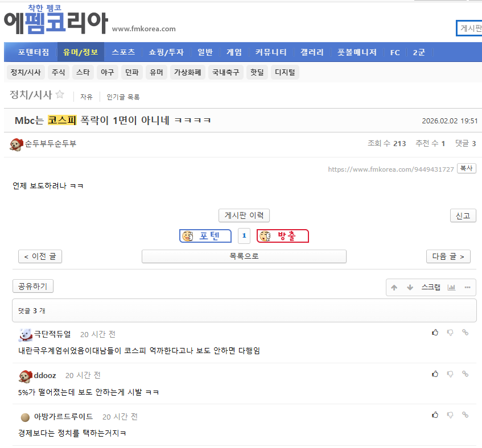Switch to 인기글 목록 tab
This screenshot has height=448, width=482.
click(123, 97)
